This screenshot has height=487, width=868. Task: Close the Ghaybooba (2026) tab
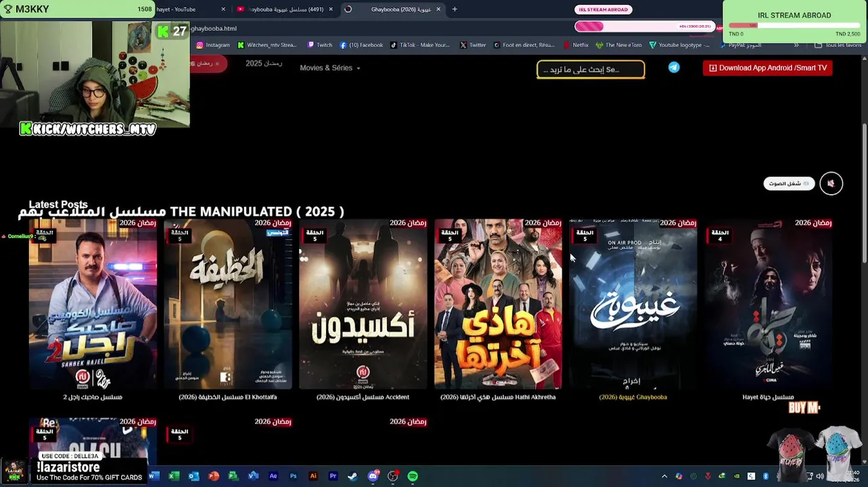click(x=438, y=9)
